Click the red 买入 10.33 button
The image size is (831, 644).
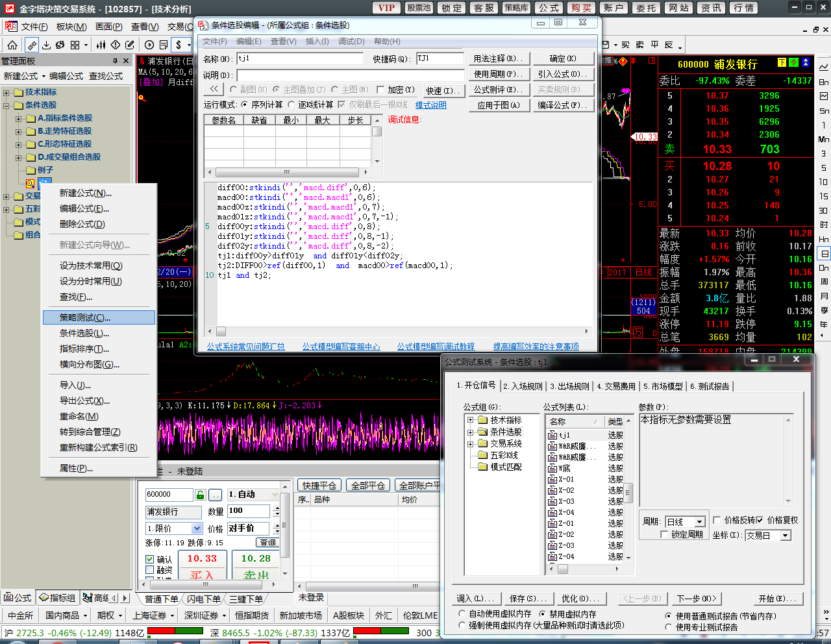pos(202,565)
